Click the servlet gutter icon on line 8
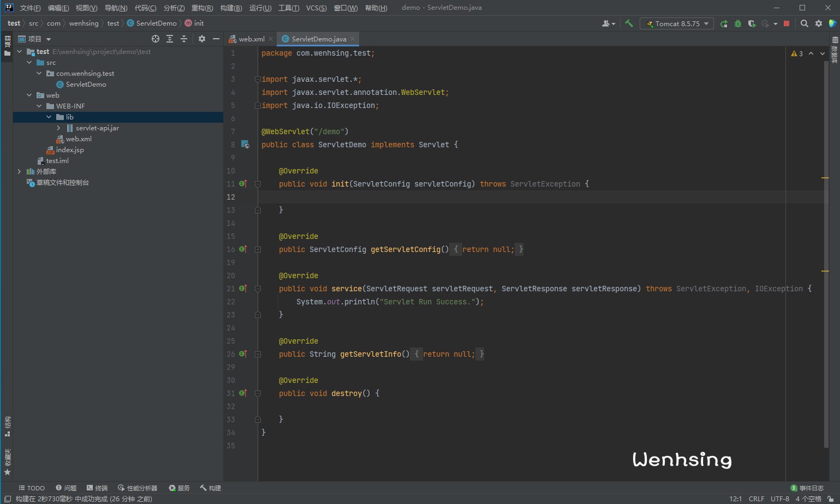The height and width of the screenshot is (504, 840). (245, 145)
